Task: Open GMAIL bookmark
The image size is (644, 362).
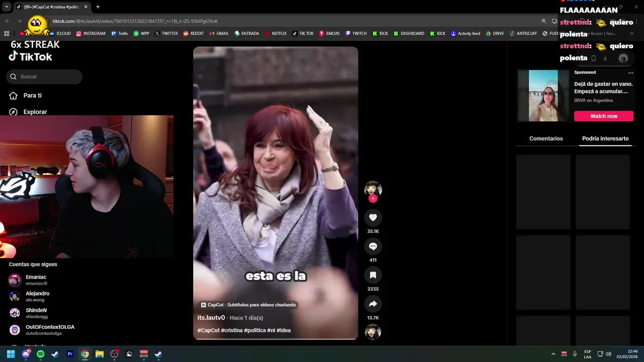Action: point(219,34)
